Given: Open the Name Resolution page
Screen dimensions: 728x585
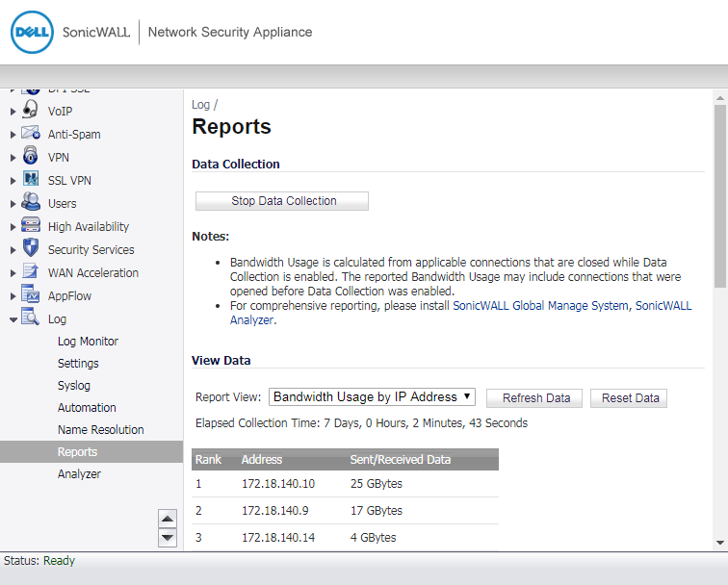Looking at the screenshot, I should point(101,430).
